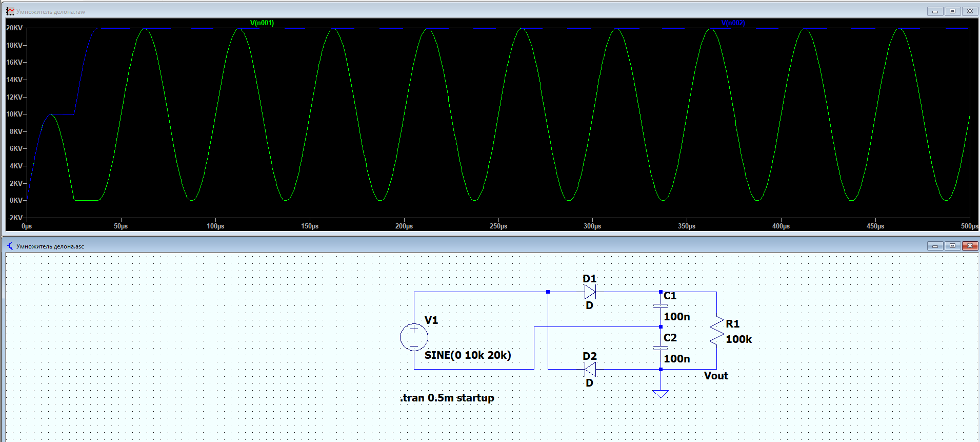980x442 pixels.
Task: Click the D1 diode symbol
Action: (590, 292)
